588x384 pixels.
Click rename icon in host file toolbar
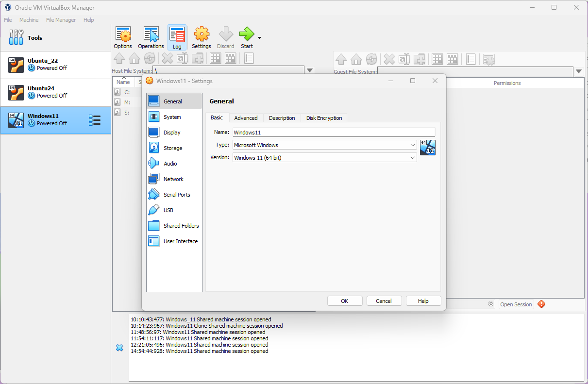[182, 59]
